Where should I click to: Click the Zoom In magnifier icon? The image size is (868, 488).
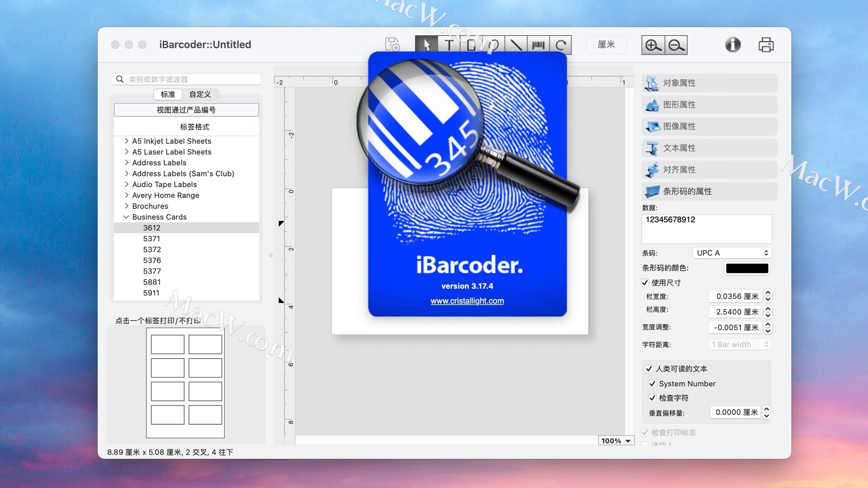coord(653,45)
